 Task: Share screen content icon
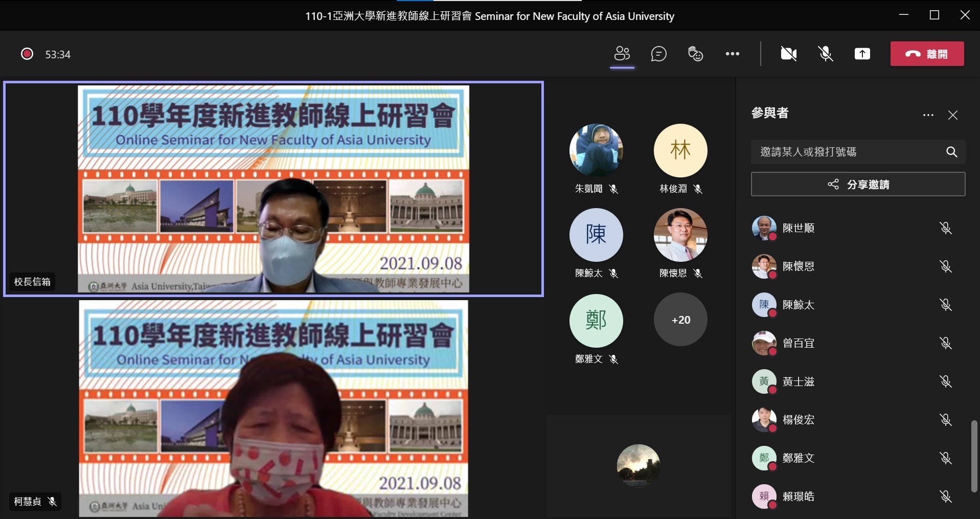click(862, 54)
